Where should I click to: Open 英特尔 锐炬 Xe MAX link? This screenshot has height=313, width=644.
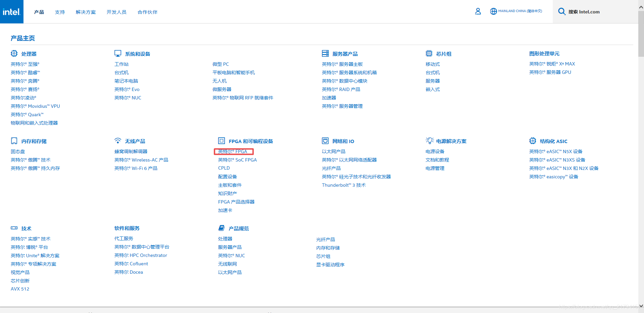[552, 64]
